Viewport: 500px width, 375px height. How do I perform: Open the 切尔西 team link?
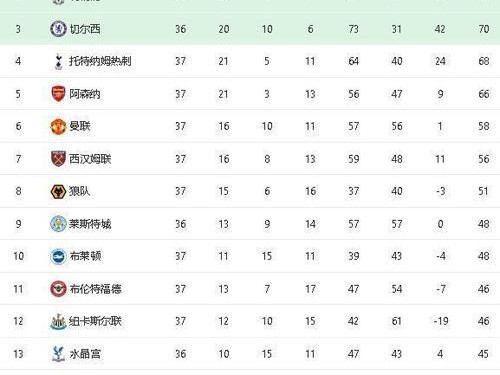(x=85, y=29)
